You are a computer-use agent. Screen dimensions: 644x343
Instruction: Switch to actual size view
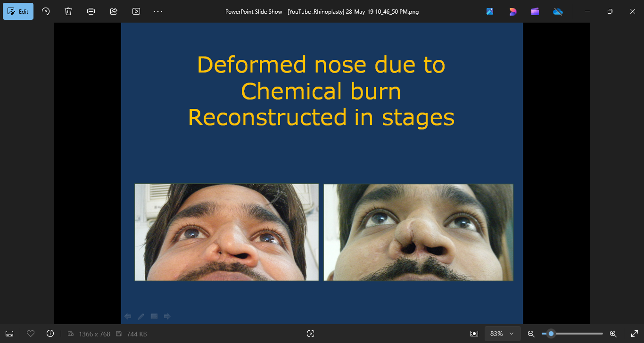[x=474, y=334]
